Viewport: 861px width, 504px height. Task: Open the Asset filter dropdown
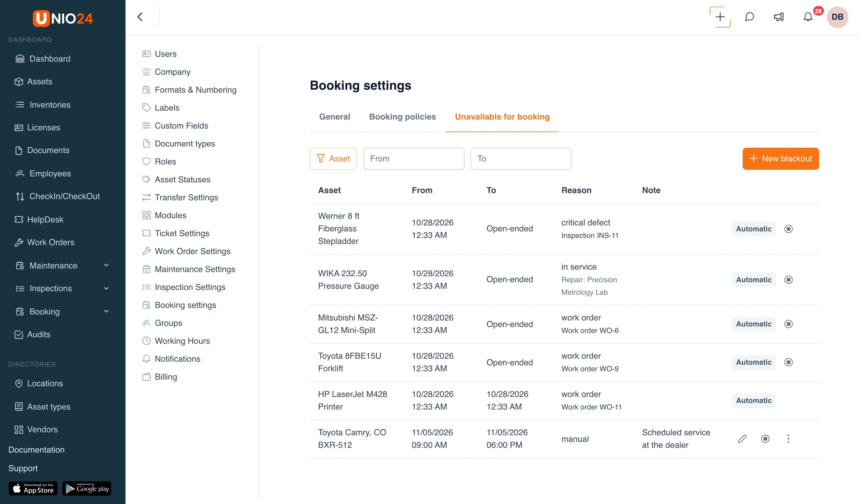coord(333,158)
